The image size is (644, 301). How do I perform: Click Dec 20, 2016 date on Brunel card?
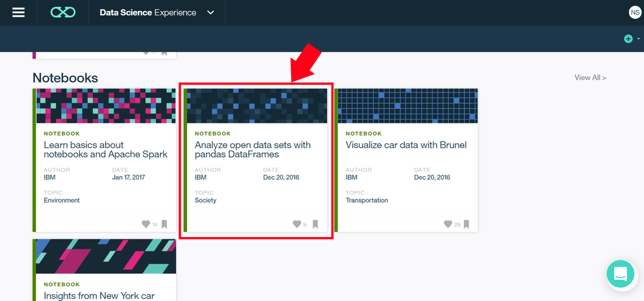[432, 178]
